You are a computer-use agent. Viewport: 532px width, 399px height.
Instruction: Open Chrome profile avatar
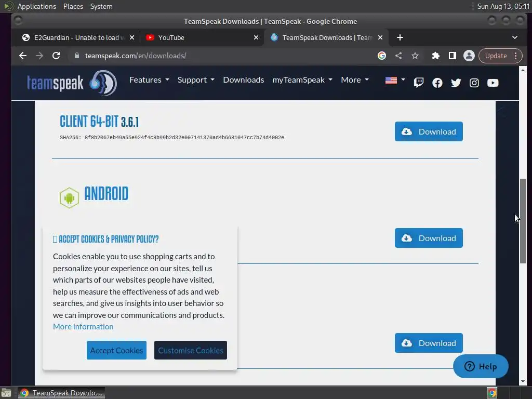[469, 56]
